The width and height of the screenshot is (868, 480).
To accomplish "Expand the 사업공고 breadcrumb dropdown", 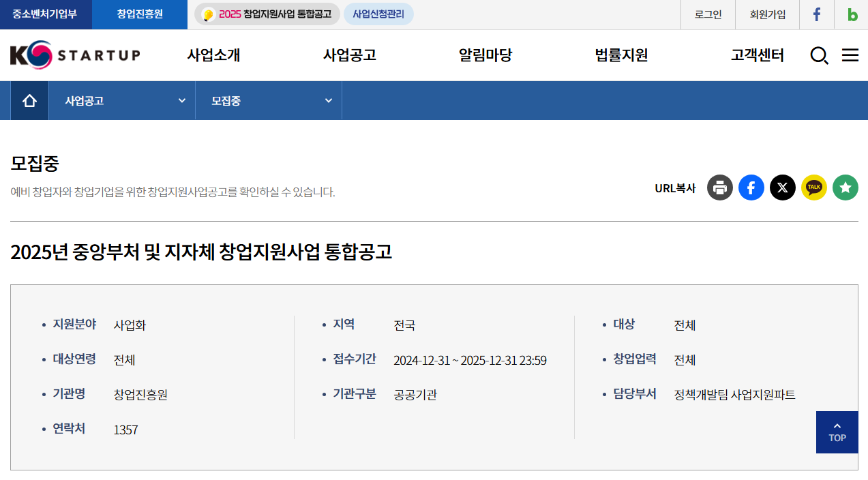I will tap(121, 100).
